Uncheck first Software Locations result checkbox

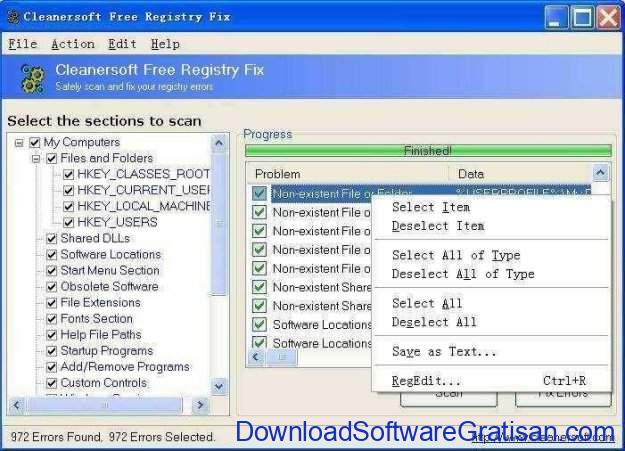[259, 324]
